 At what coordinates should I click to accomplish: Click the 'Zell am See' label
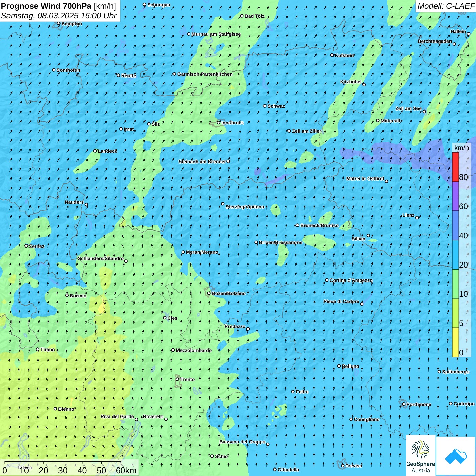tap(408, 108)
